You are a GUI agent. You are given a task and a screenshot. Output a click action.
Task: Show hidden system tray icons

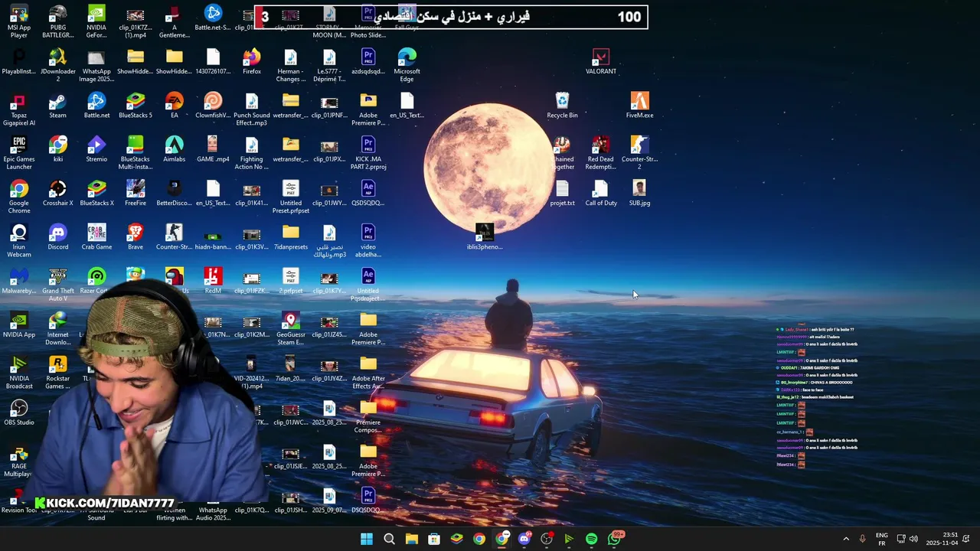coord(846,539)
